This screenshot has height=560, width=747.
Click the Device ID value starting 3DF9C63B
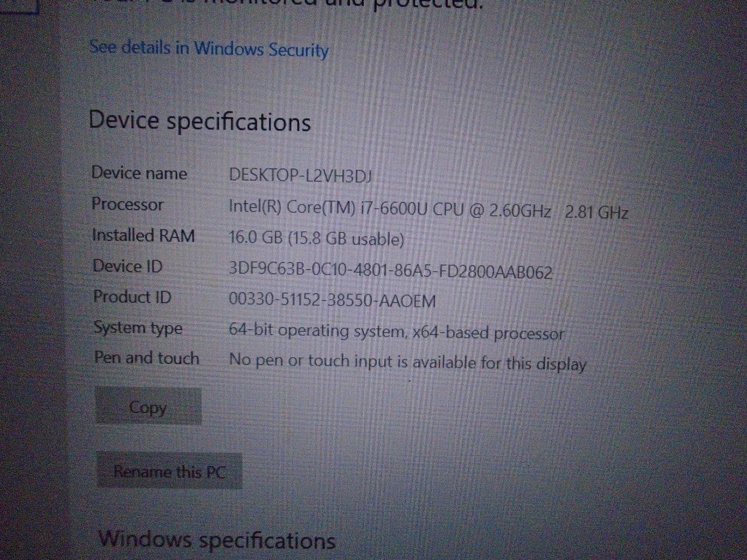pyautogui.click(x=390, y=271)
